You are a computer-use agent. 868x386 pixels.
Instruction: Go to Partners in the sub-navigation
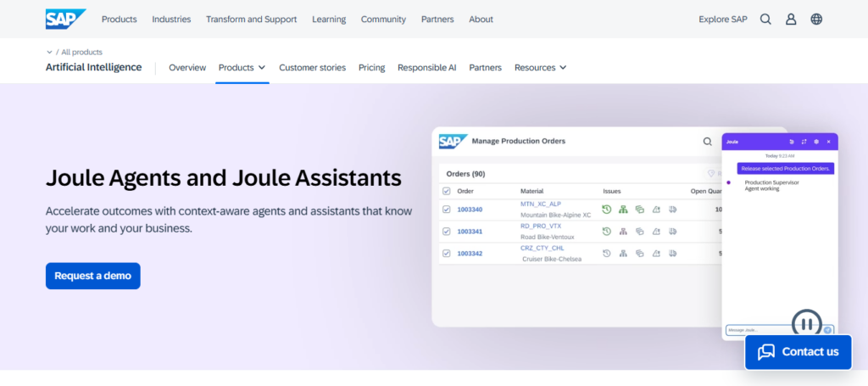[x=486, y=68]
